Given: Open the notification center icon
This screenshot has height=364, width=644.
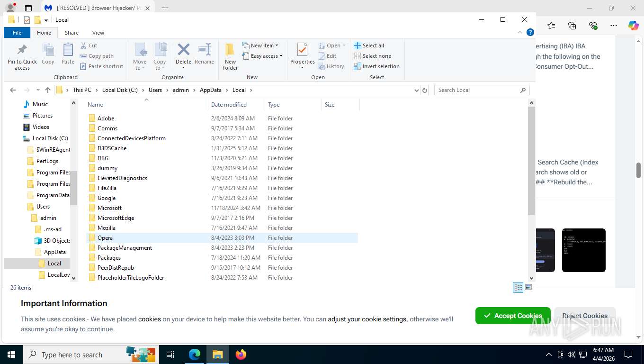Looking at the screenshot, I should (628, 354).
